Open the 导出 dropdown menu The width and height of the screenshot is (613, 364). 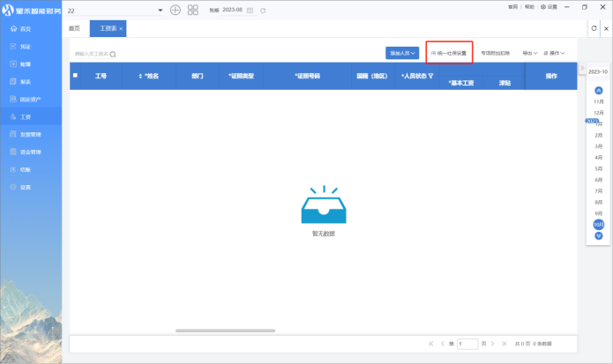point(529,53)
